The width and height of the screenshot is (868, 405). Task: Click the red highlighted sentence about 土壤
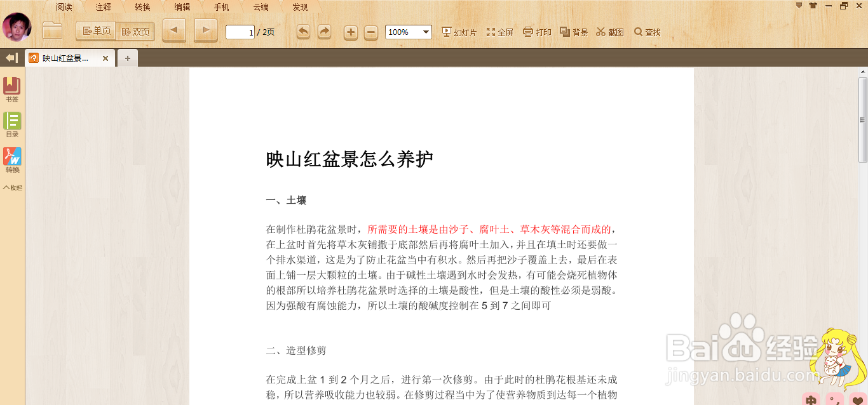pos(489,229)
